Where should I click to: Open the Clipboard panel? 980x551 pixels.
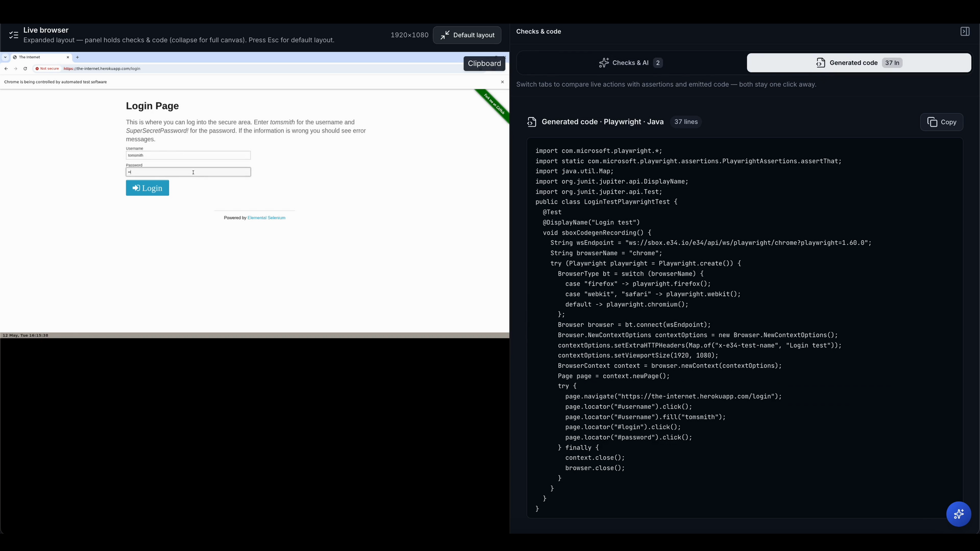[x=484, y=63]
